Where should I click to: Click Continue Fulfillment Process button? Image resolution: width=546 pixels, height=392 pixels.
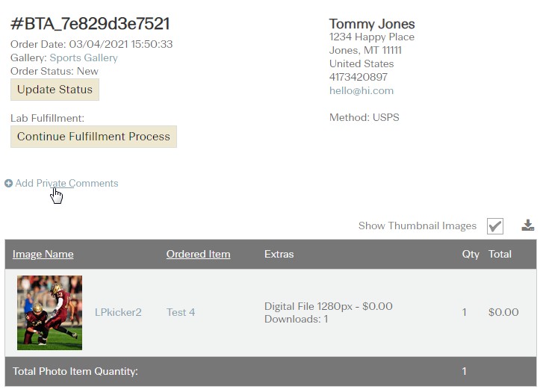point(93,137)
